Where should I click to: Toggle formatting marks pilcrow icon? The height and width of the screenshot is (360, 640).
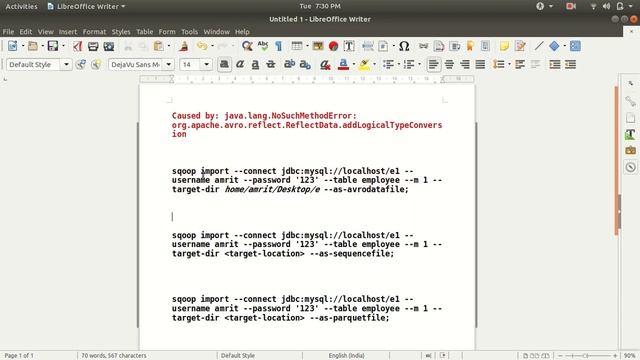point(278,46)
